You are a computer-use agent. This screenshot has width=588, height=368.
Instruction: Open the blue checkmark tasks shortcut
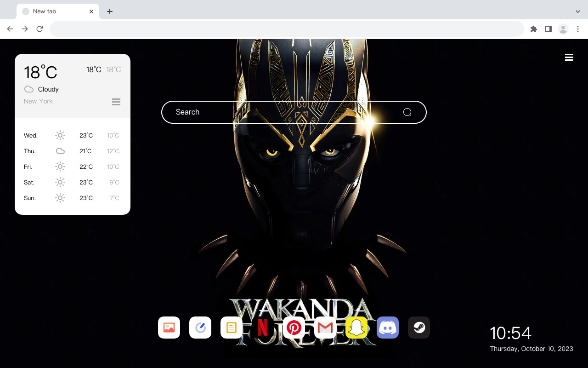[200, 328]
